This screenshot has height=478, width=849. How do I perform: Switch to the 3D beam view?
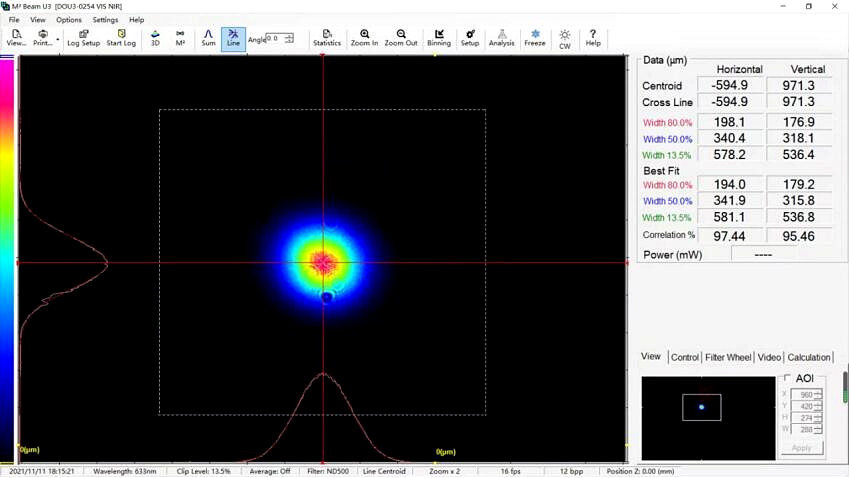(x=155, y=38)
